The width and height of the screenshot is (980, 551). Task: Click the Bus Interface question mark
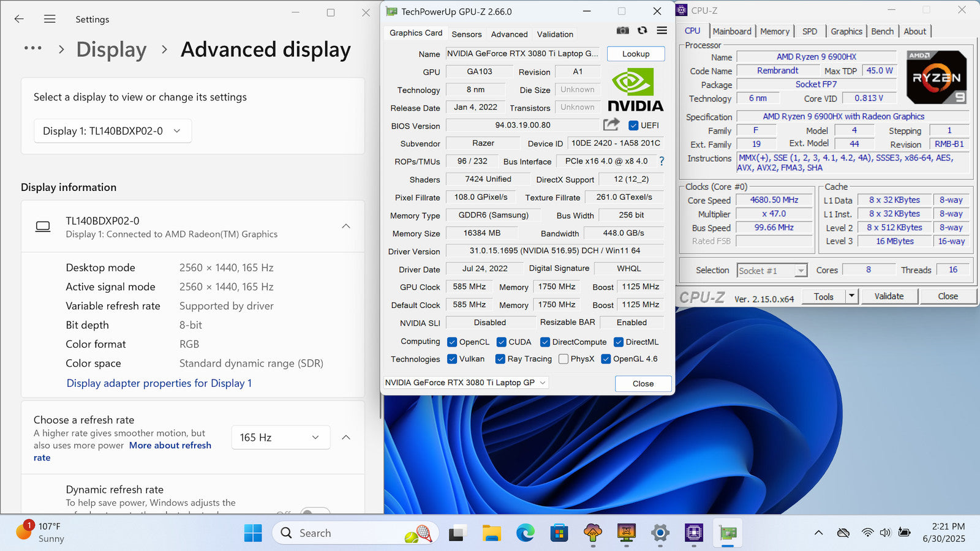[x=661, y=161]
